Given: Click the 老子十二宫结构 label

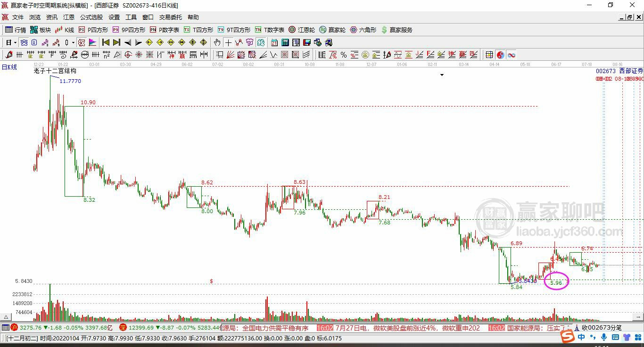Looking at the screenshot, I should (x=55, y=71).
